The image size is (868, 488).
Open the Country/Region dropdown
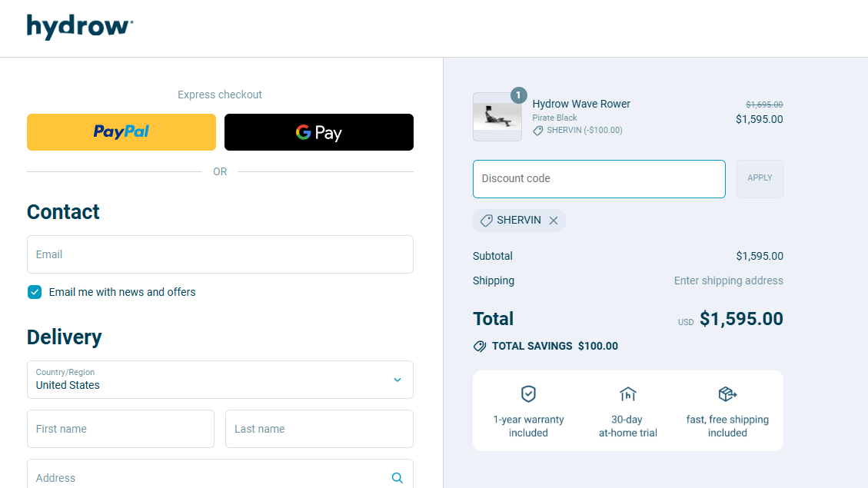pyautogui.click(x=221, y=380)
